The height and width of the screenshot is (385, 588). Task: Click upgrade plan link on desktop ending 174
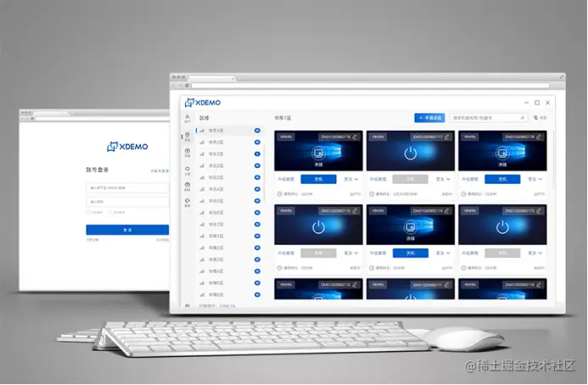(378, 253)
